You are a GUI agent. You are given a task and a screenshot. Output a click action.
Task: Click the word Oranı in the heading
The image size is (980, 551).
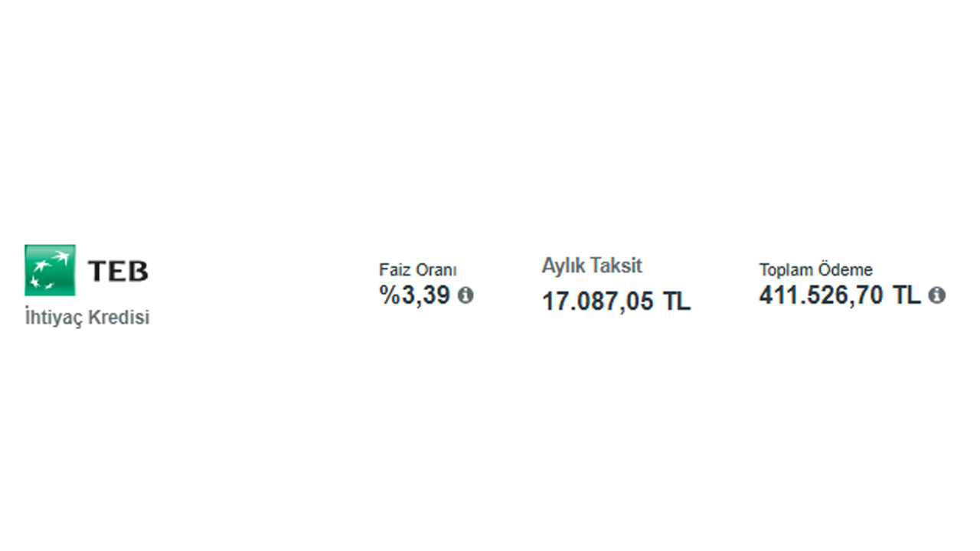[x=436, y=270]
